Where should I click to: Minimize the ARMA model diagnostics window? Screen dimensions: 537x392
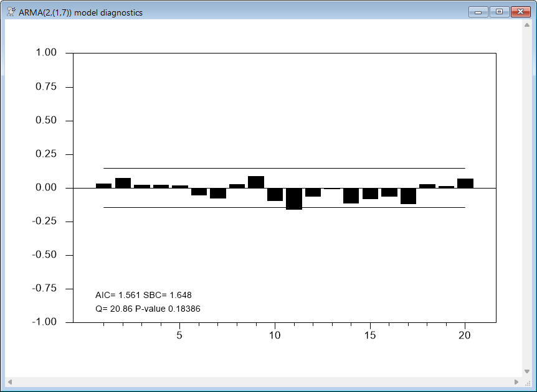tap(479, 12)
